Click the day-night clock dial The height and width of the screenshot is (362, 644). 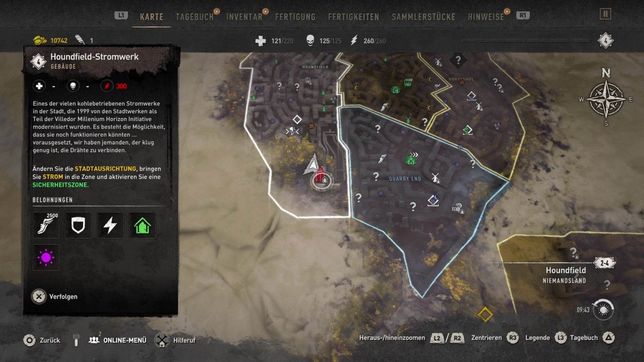click(603, 310)
